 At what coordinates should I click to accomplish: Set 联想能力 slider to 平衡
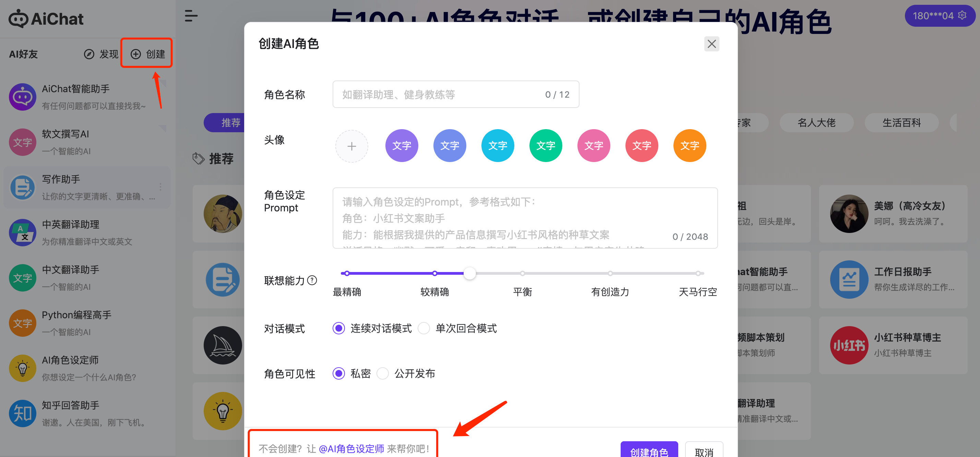click(522, 273)
